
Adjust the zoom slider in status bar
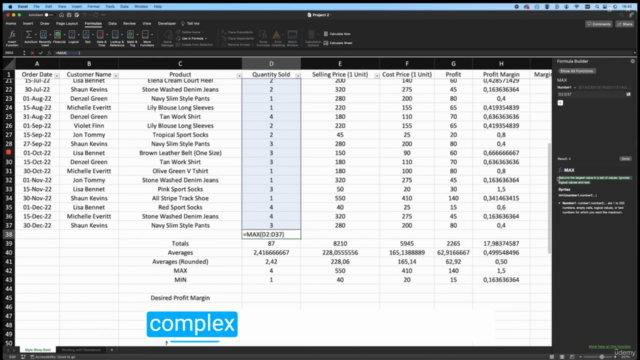click(602, 357)
